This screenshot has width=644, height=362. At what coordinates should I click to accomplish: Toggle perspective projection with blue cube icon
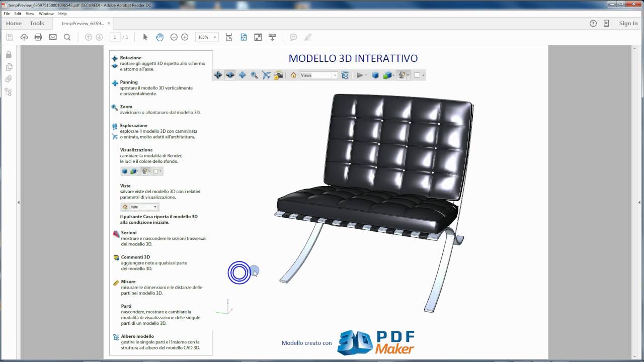pos(375,75)
